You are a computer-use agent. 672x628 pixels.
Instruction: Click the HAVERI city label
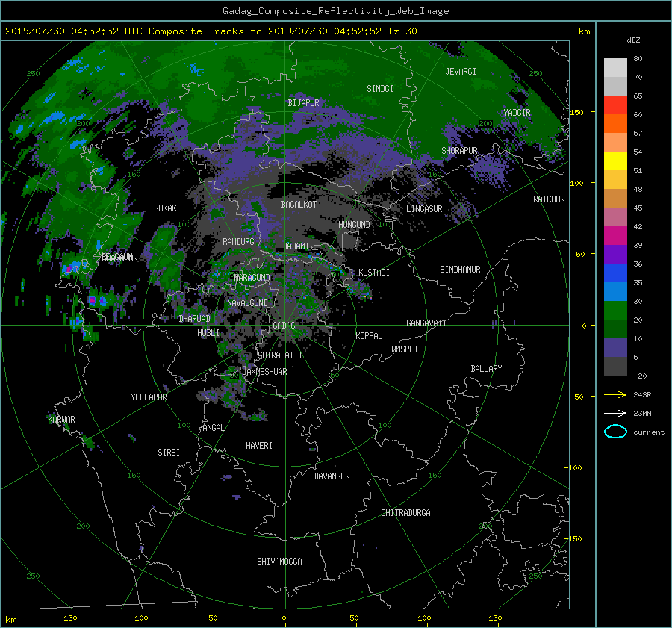click(x=259, y=446)
